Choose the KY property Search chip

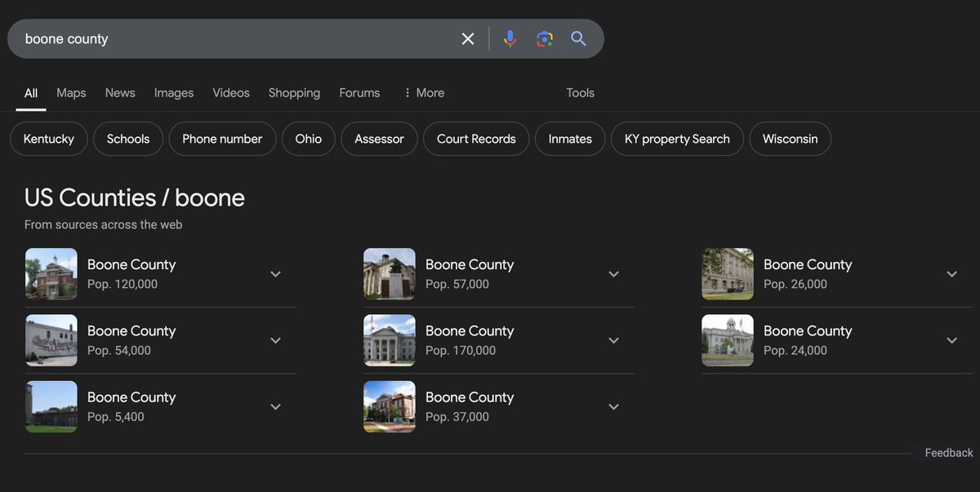pos(677,139)
